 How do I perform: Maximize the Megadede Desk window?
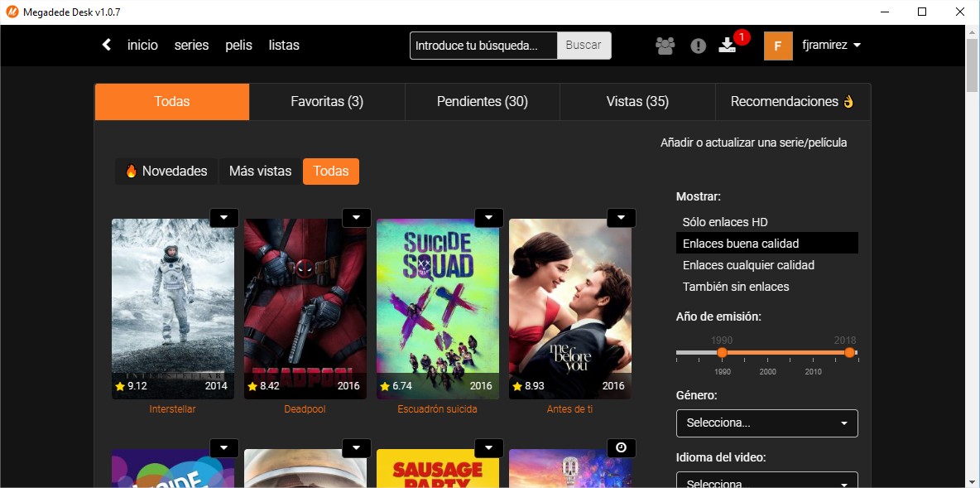click(922, 12)
